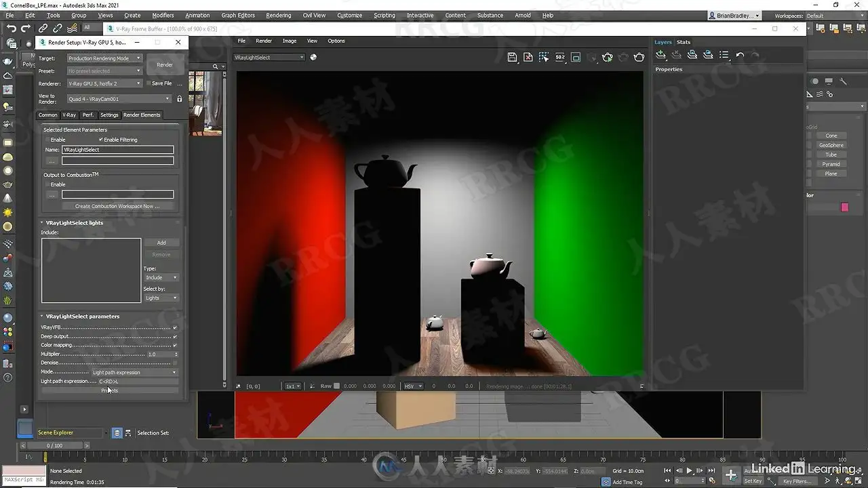
Task: Click the add layer icon in Layers panel
Action: click(661, 55)
